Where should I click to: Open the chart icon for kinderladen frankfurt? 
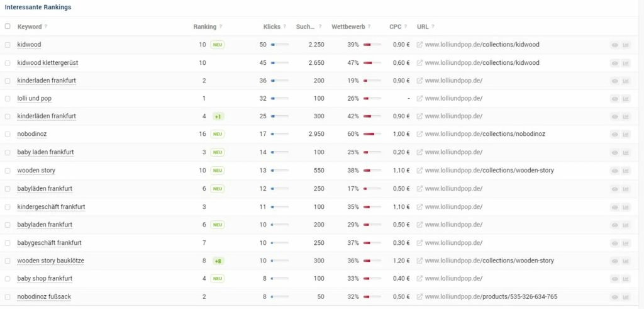point(626,81)
